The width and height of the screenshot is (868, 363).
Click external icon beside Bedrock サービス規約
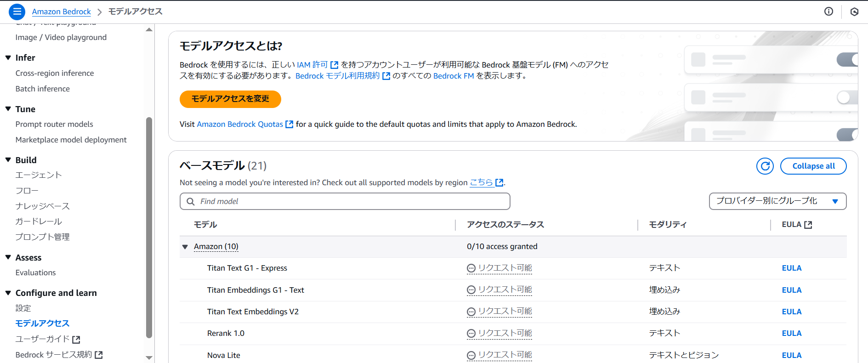99,355
